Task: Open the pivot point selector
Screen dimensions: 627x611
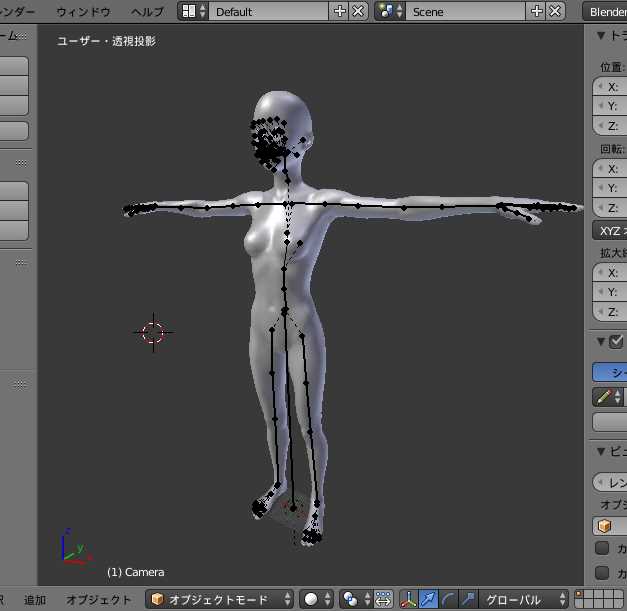Action: pos(355,599)
